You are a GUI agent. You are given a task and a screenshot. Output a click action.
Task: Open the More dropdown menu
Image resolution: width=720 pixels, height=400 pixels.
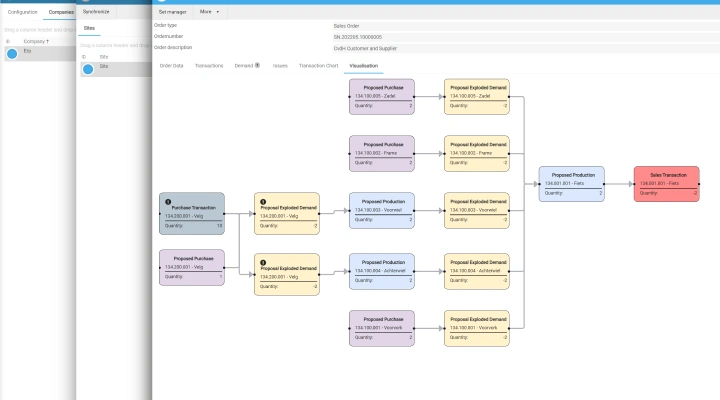[208, 11]
